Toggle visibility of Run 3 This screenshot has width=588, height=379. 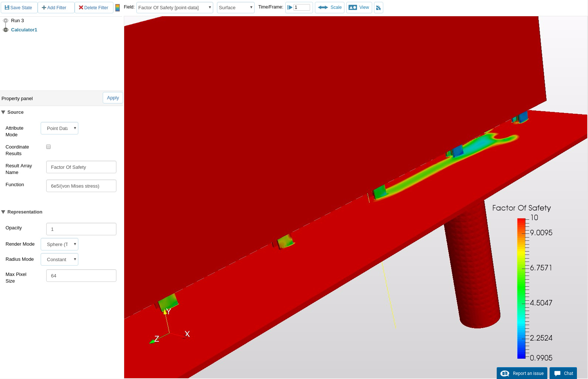coord(6,21)
